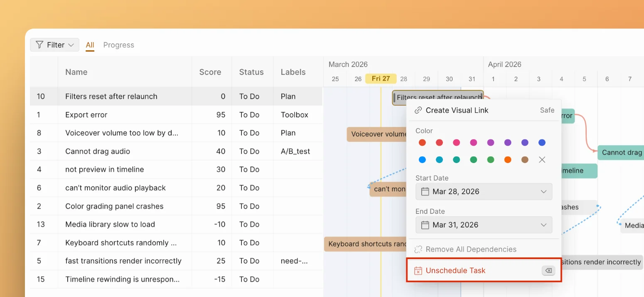Pick the brown color swatch
The height and width of the screenshot is (297, 644).
pos(525,160)
